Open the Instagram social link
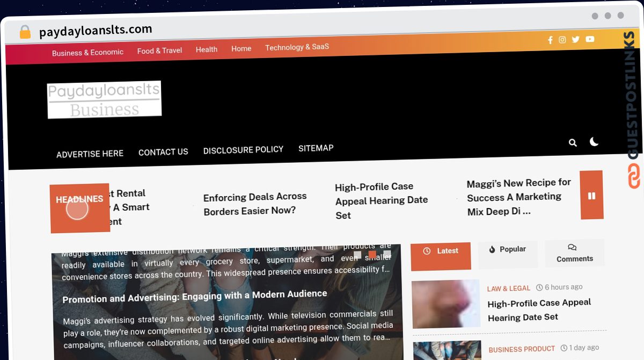 (562, 40)
